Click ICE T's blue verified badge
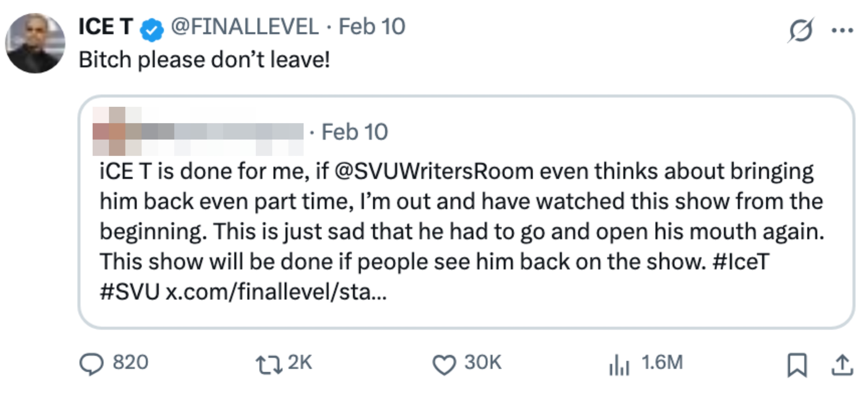 coord(152,30)
